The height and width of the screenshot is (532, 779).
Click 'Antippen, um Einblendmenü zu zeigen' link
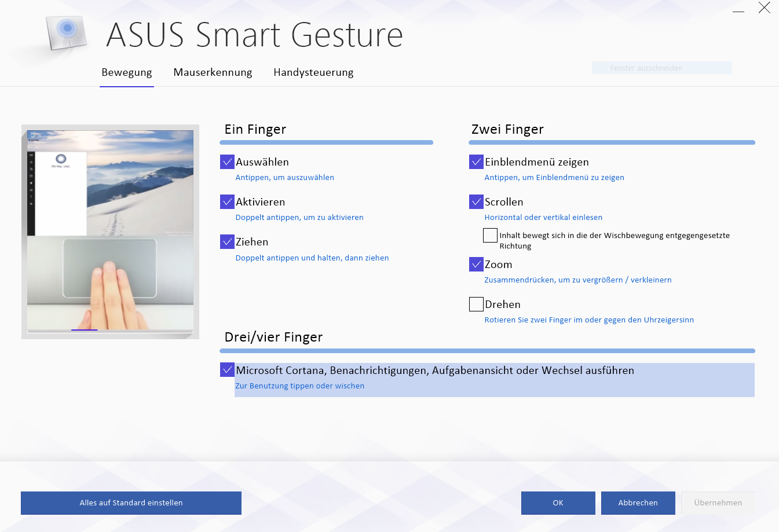[x=554, y=178]
